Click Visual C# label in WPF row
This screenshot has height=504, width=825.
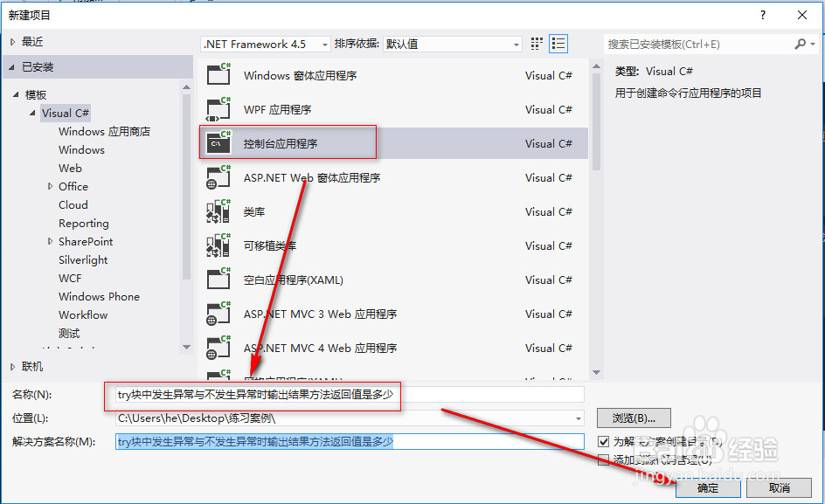[x=548, y=109]
